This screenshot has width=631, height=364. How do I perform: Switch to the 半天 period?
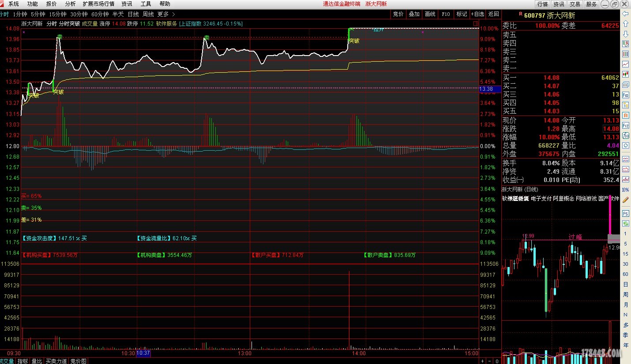(118, 14)
